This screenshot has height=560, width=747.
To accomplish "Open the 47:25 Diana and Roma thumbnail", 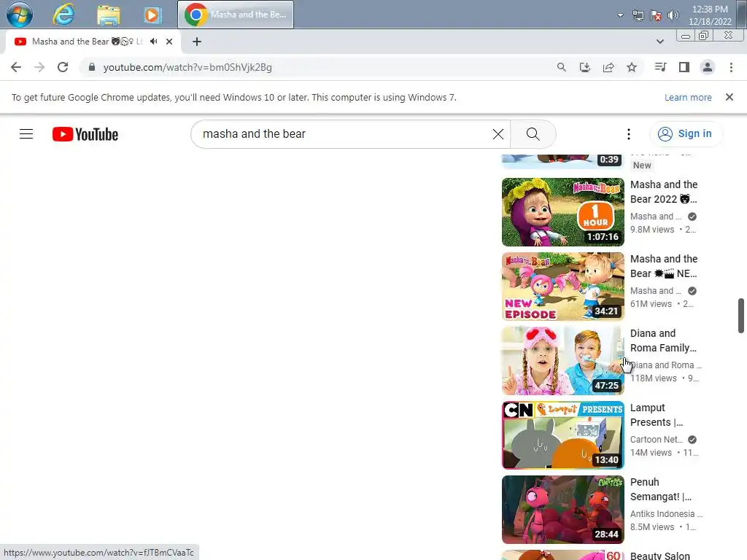I will (x=562, y=360).
